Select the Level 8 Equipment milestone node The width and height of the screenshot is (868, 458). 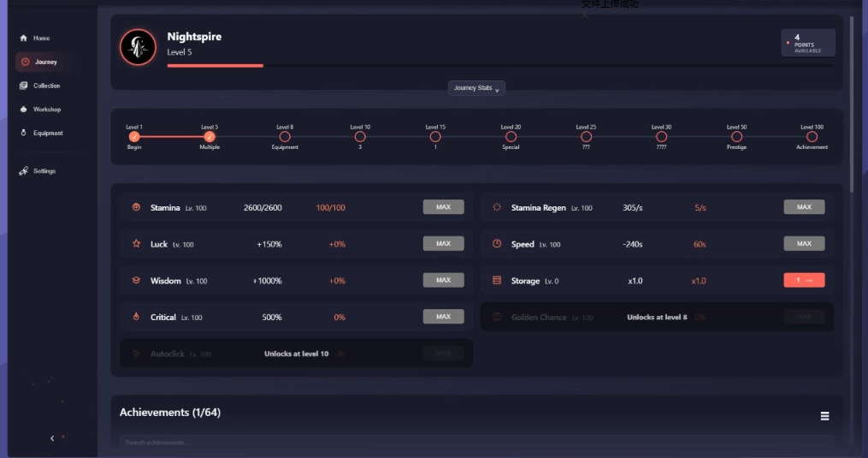point(285,136)
